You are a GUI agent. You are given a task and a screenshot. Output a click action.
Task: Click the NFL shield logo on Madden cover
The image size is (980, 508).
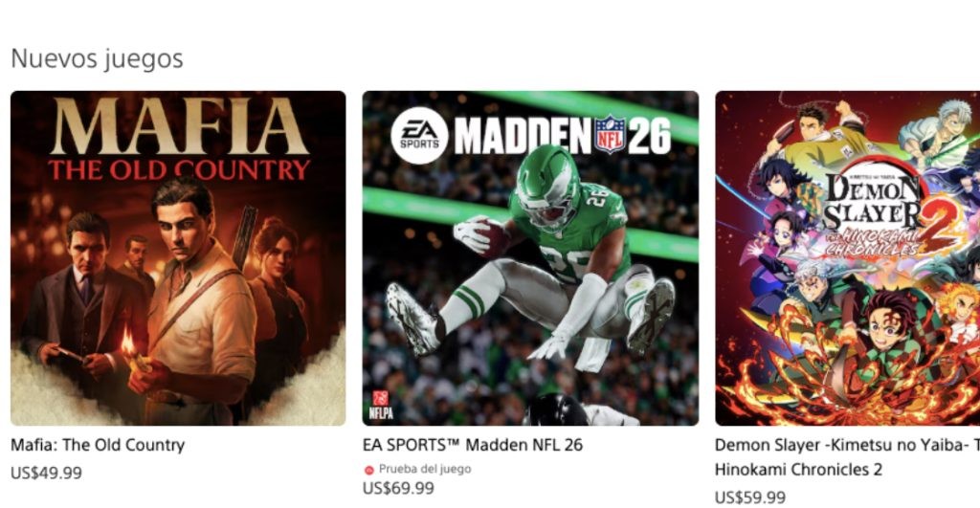coord(610,134)
